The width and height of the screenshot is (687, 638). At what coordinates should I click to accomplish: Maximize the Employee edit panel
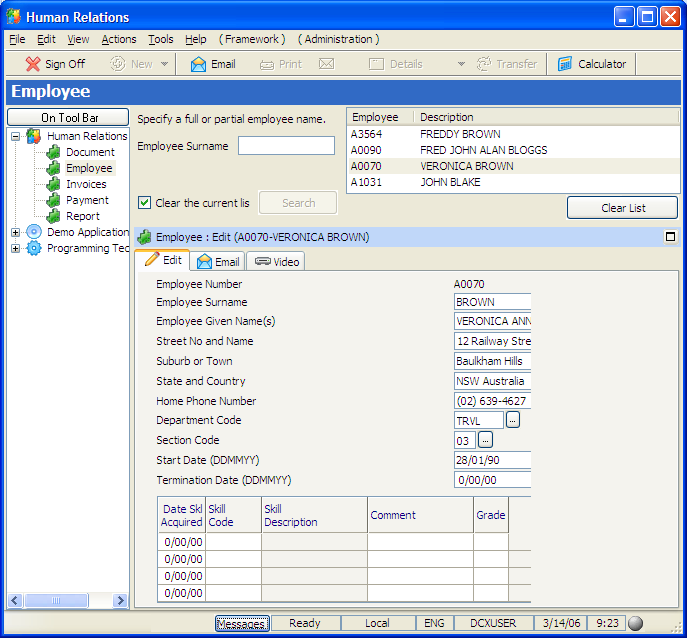click(670, 237)
